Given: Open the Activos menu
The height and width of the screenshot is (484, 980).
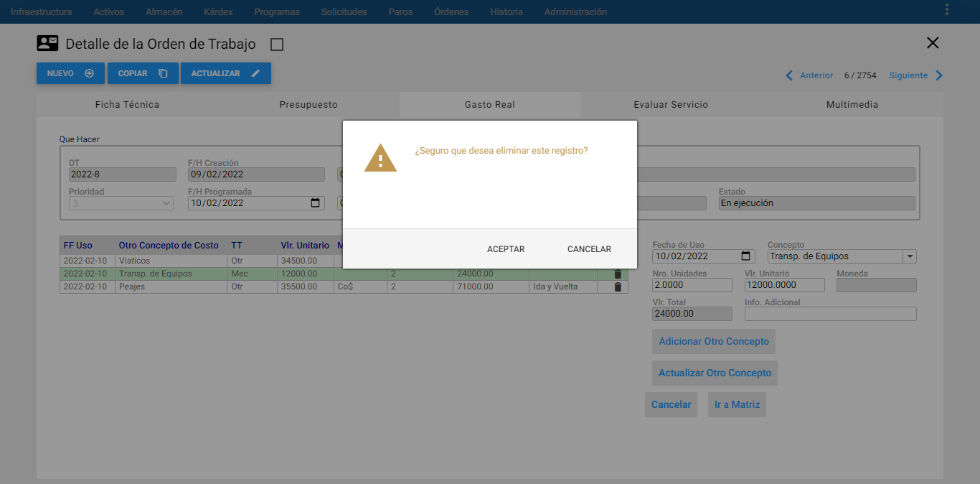Looking at the screenshot, I should coord(108,11).
